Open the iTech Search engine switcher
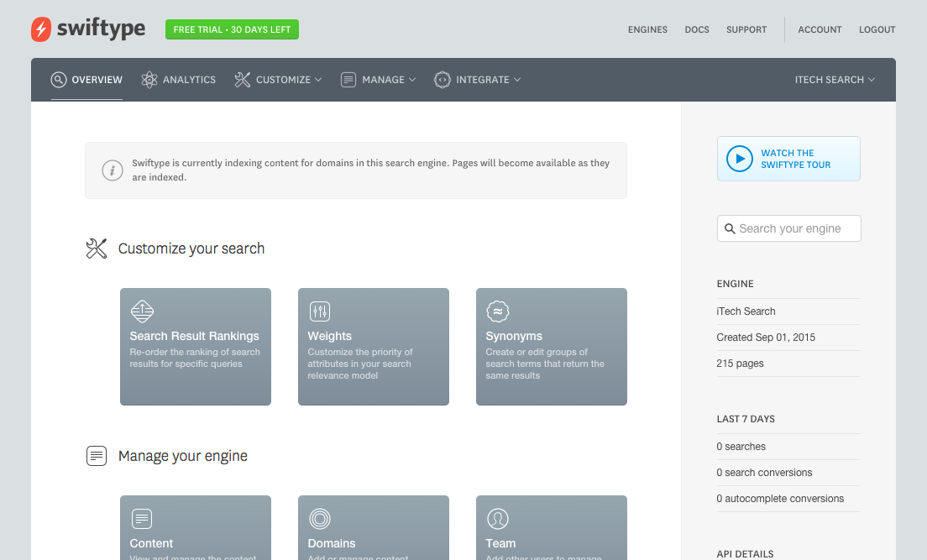This screenshot has height=560, width=927. point(835,80)
